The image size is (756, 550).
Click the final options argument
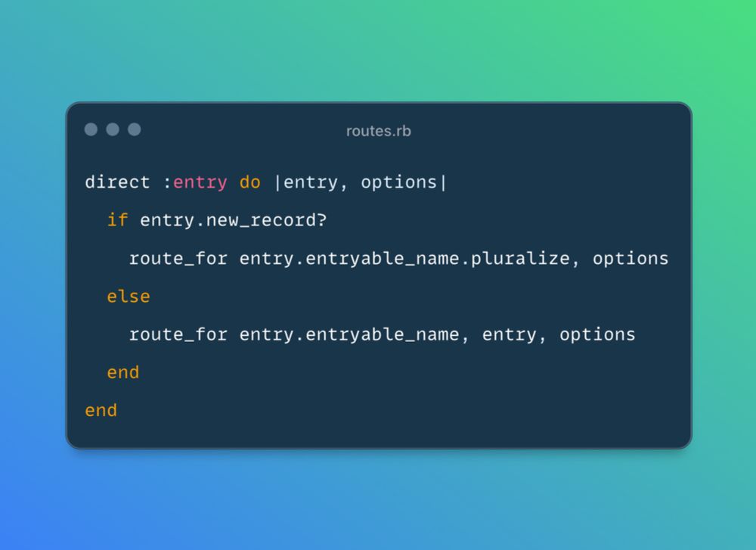pos(598,335)
